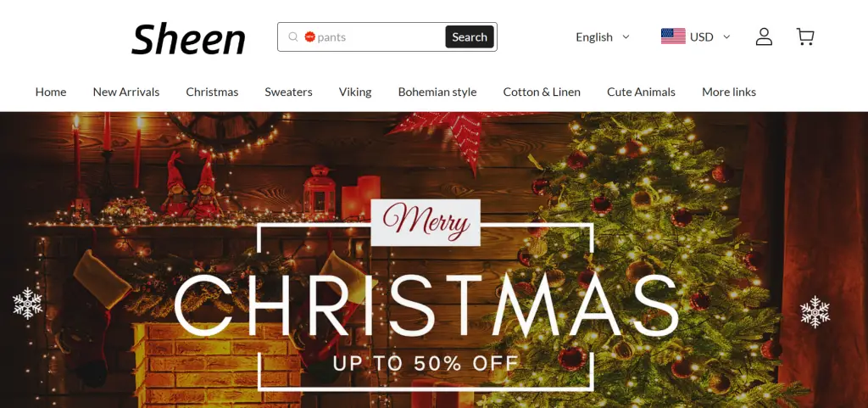
Task: Click the left snowflake banner arrow
Action: click(x=28, y=303)
